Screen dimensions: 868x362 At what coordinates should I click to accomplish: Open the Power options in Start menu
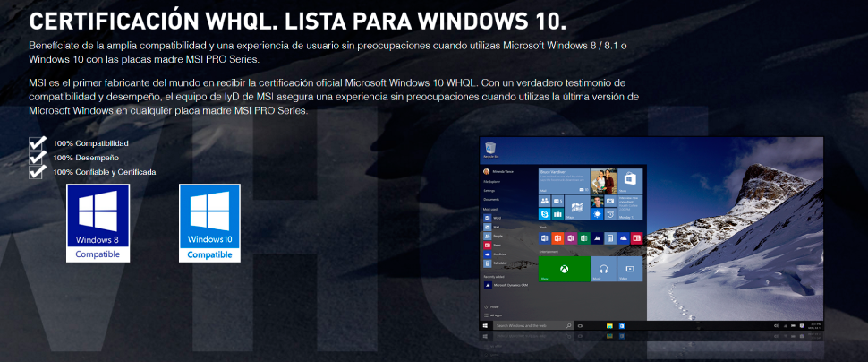(x=492, y=306)
